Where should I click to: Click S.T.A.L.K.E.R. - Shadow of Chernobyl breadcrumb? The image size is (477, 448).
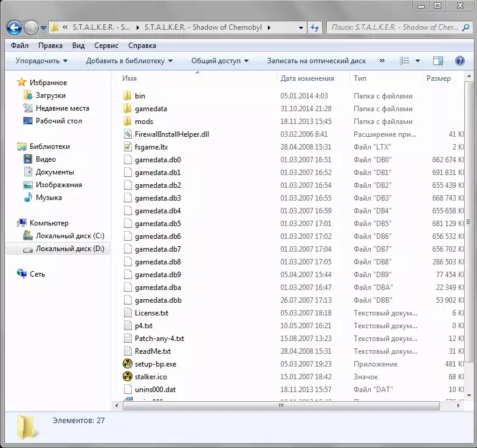[202, 27]
